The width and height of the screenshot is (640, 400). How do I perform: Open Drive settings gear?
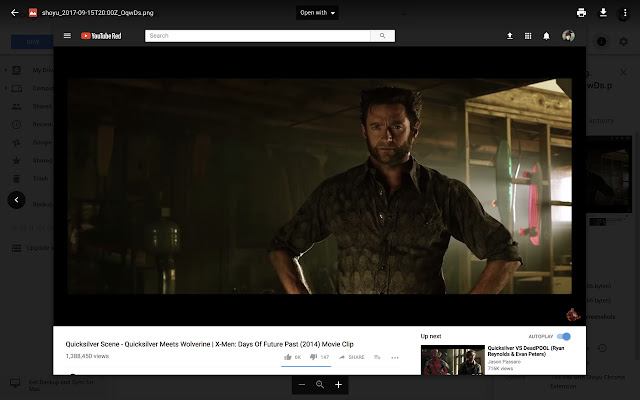tap(623, 42)
